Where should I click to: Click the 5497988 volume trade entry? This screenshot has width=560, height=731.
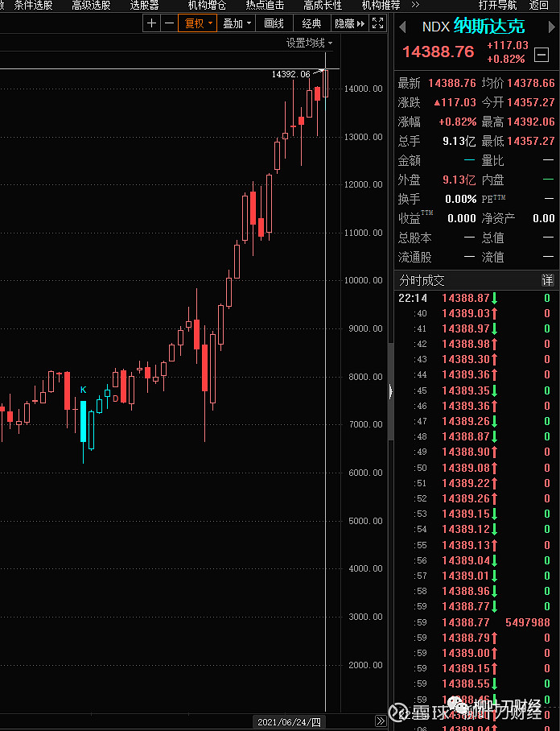tap(527, 622)
